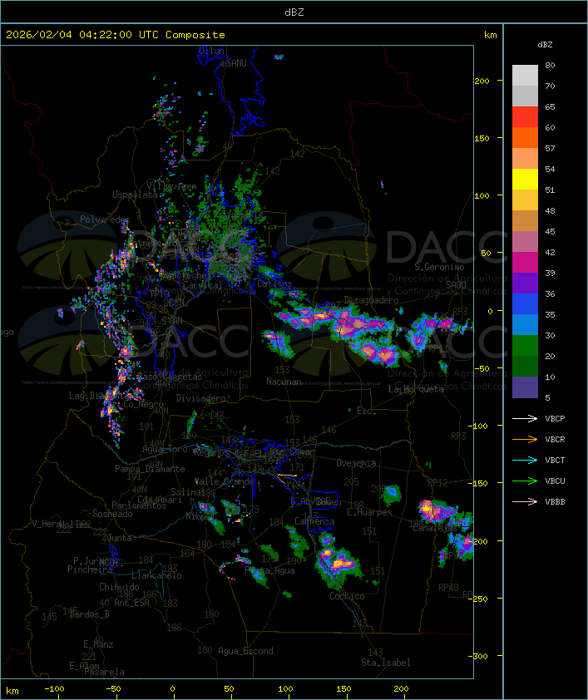Image resolution: width=588 pixels, height=700 pixels.
Task: Click the pink VBBB arrow icon
Action: pyautogui.click(x=525, y=502)
